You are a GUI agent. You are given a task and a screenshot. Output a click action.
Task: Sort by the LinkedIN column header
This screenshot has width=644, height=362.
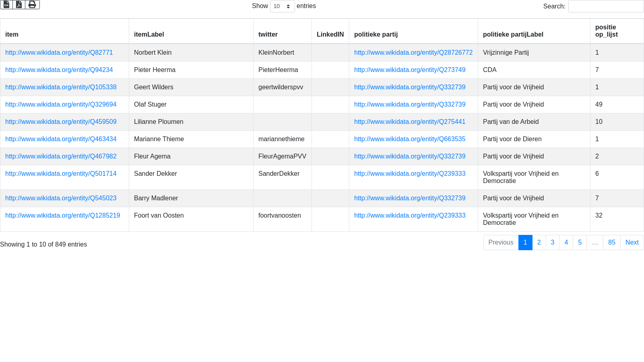pyautogui.click(x=330, y=31)
